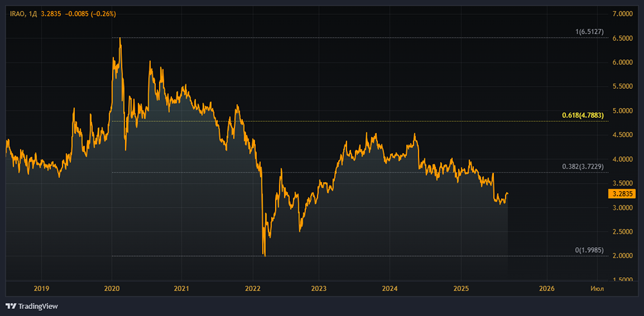Click the 2023 time axis label
Viewport: 644px width, 316px height.
point(319,288)
